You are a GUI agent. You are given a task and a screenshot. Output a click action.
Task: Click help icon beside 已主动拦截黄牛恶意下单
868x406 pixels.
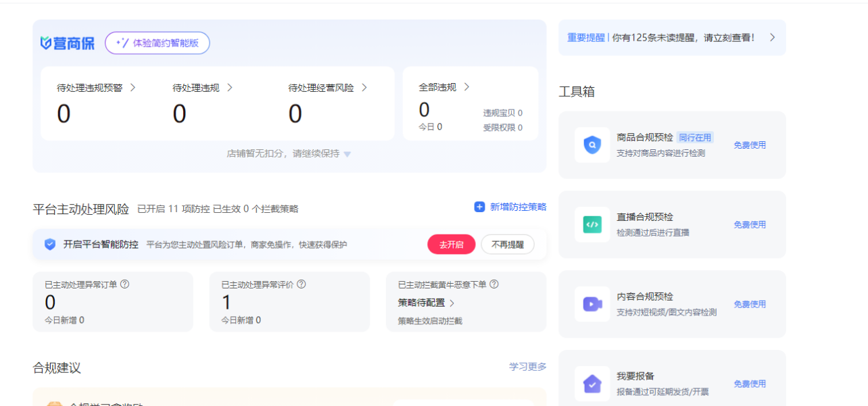494,284
